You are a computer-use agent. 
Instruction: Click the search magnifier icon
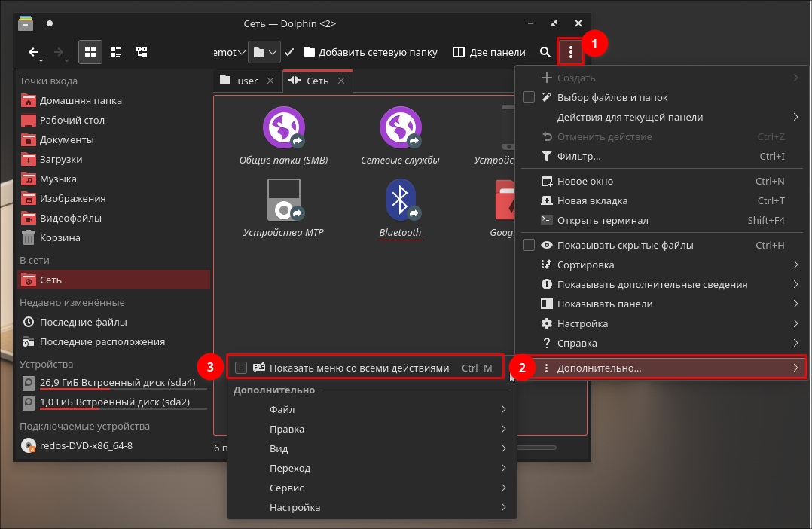tap(545, 52)
